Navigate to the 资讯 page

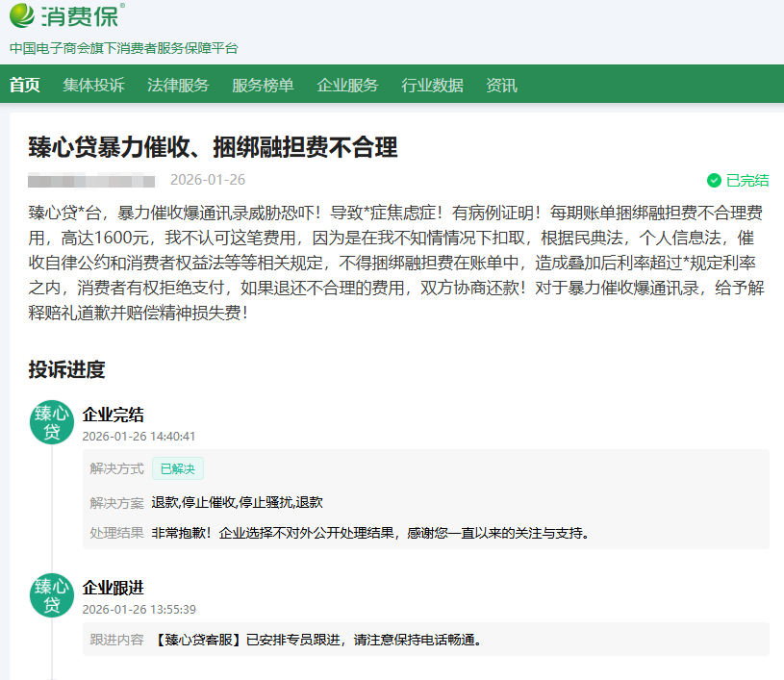click(501, 85)
